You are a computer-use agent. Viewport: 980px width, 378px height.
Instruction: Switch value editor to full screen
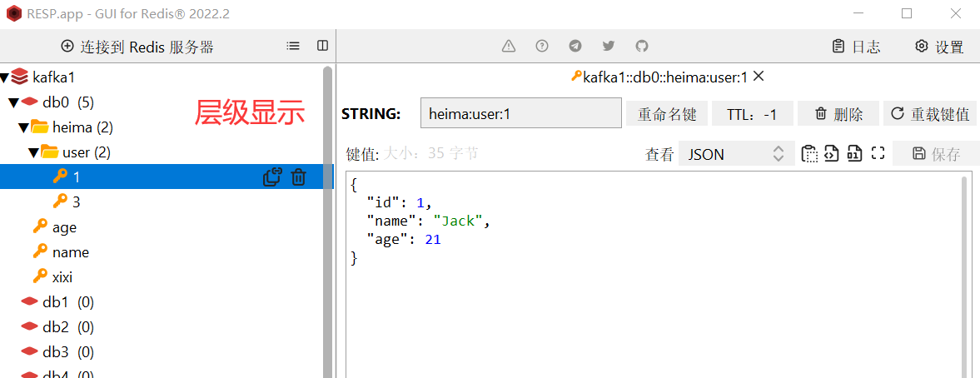(x=877, y=153)
